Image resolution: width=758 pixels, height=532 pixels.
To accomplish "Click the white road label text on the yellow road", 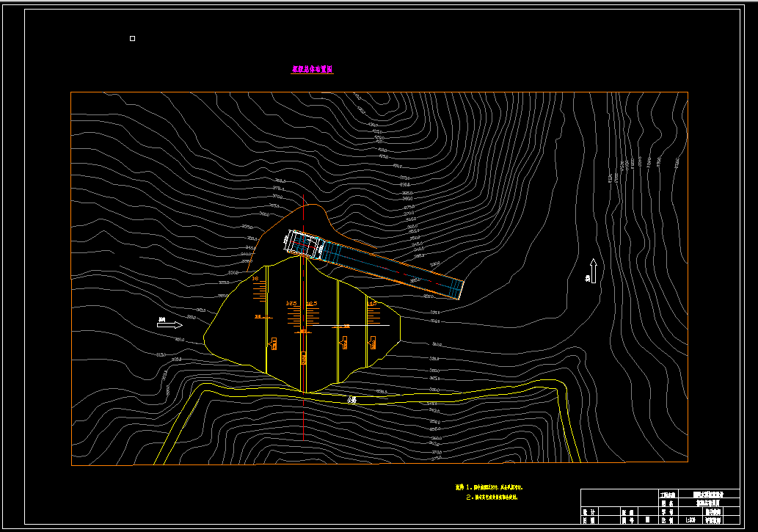I will tap(352, 400).
